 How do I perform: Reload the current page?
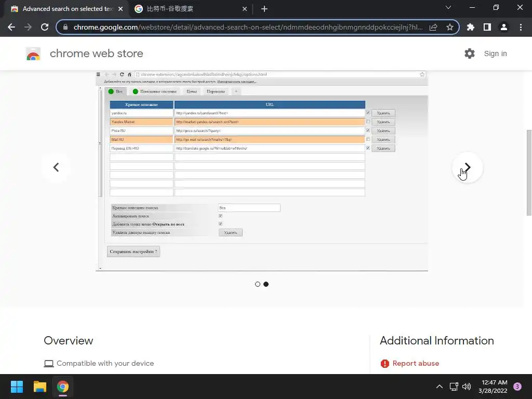[x=45, y=27]
